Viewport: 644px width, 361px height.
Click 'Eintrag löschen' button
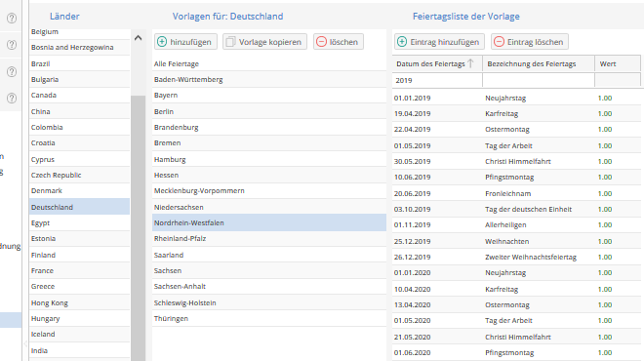point(530,42)
